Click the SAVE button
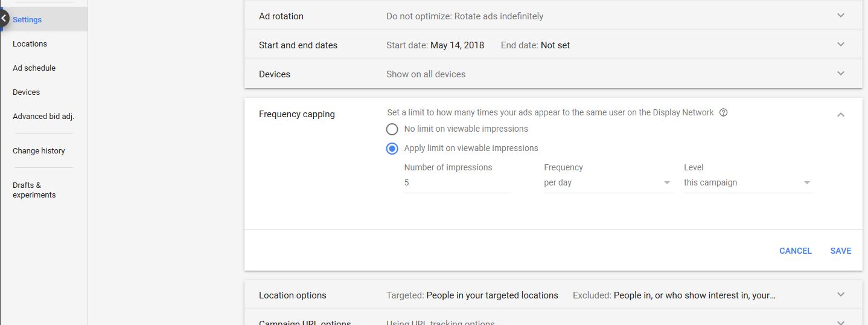 pos(840,251)
